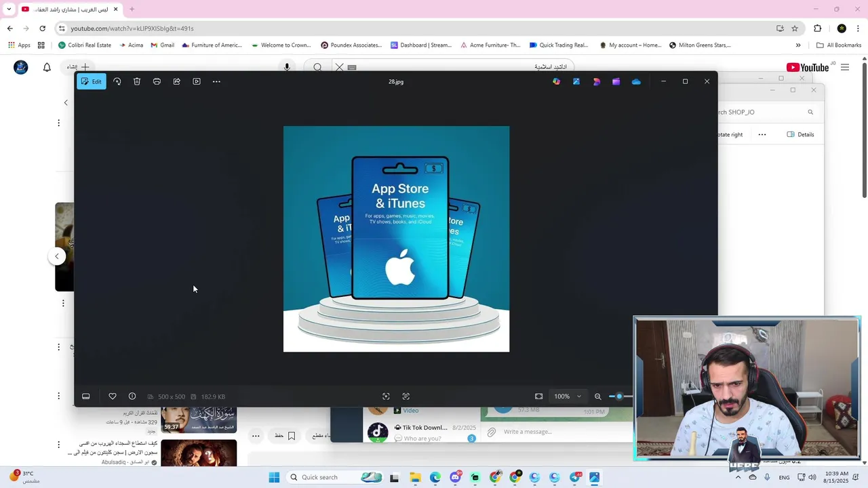Click the YouTube voice search microphone

(287, 67)
